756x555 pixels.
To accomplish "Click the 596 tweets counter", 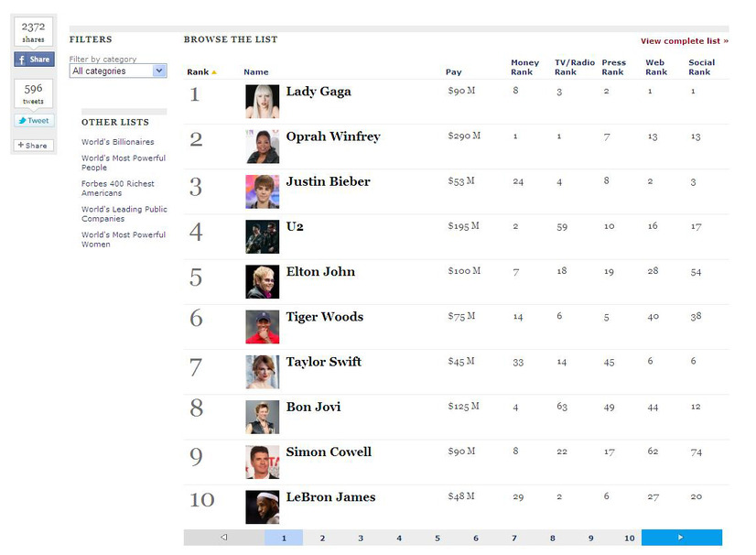I will click(x=33, y=93).
